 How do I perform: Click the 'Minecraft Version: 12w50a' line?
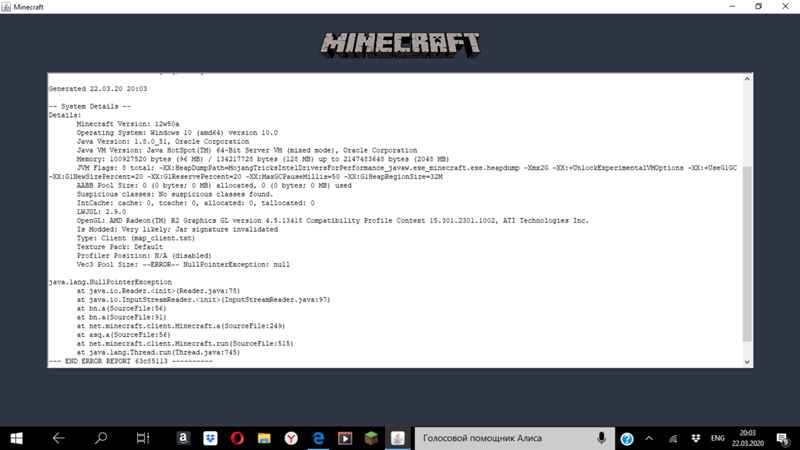click(x=128, y=124)
